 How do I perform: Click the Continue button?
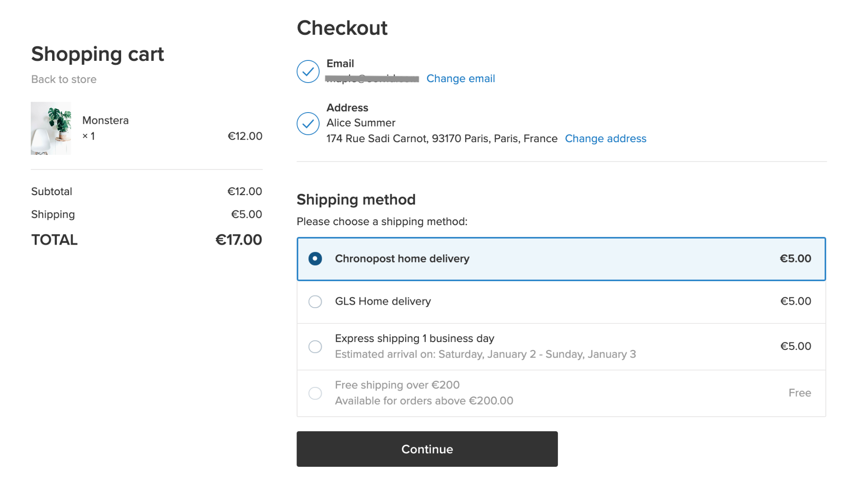[x=427, y=449]
